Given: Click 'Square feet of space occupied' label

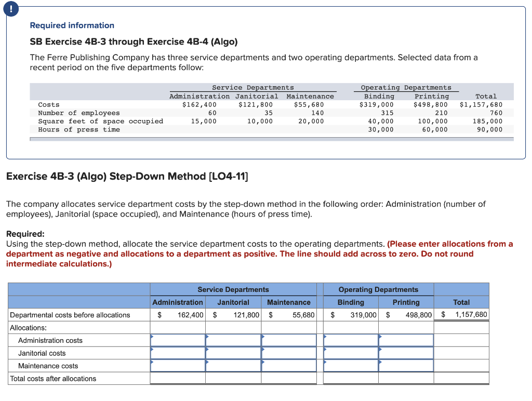Looking at the screenshot, I should (x=100, y=121).
